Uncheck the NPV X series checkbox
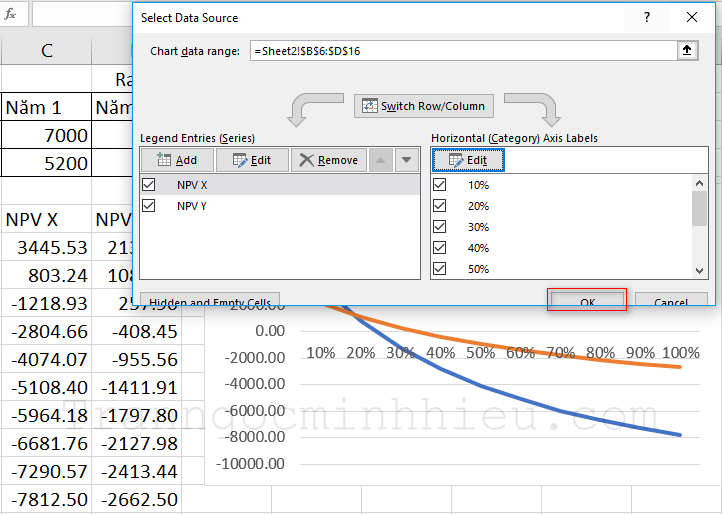 point(149,185)
